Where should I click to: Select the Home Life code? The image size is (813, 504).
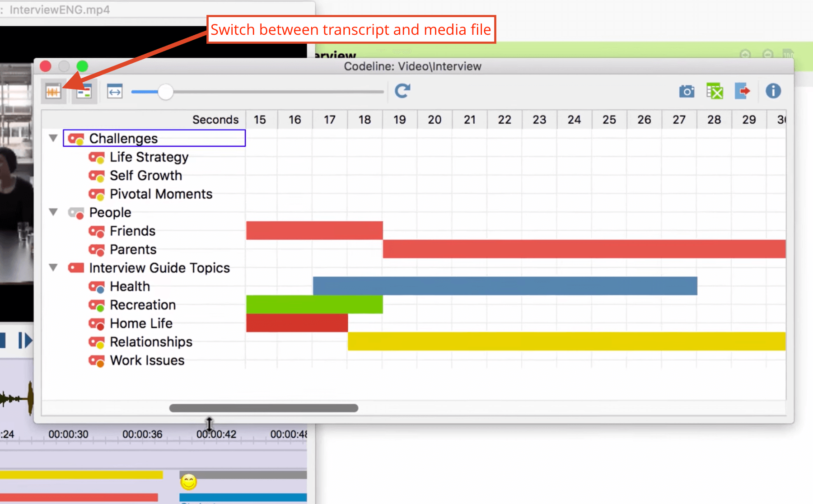pyautogui.click(x=141, y=323)
